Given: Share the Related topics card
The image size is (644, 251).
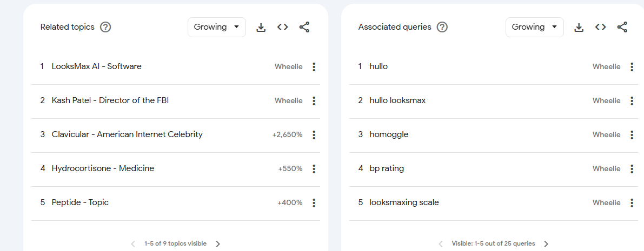Looking at the screenshot, I should (x=304, y=27).
